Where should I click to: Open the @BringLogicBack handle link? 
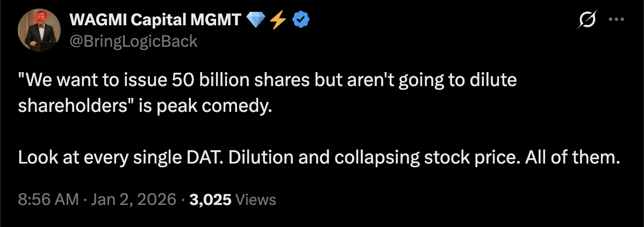(x=133, y=41)
